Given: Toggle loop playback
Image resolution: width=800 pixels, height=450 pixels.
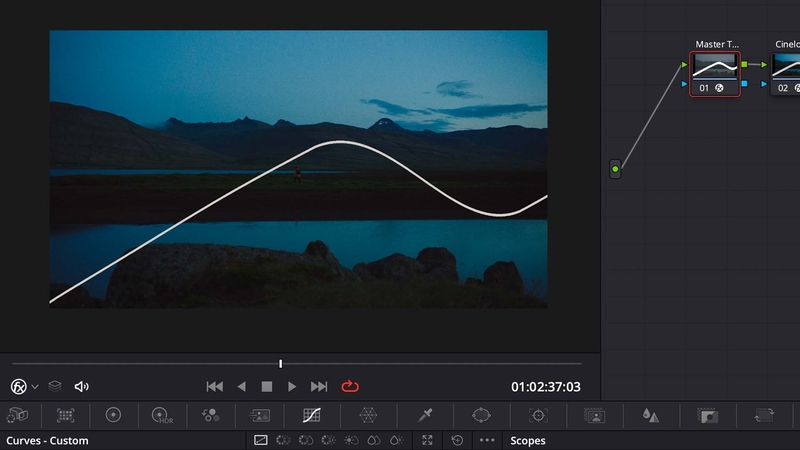Looking at the screenshot, I should pyautogui.click(x=349, y=386).
